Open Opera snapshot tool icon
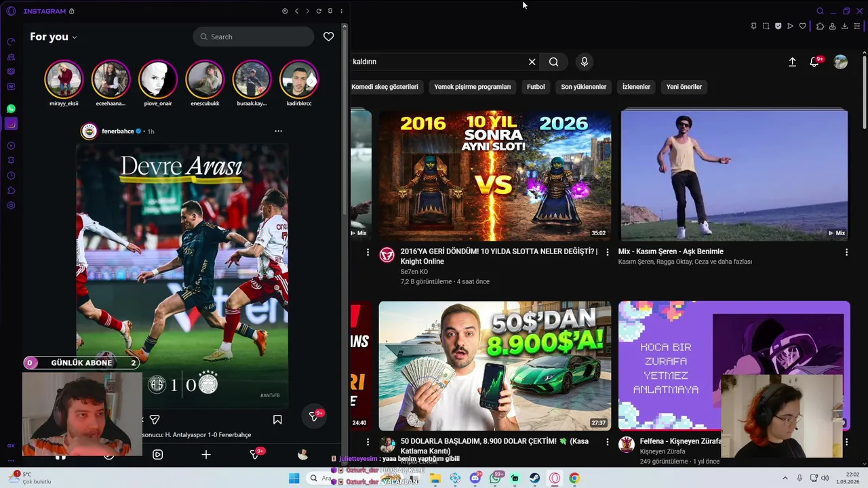 click(x=766, y=26)
